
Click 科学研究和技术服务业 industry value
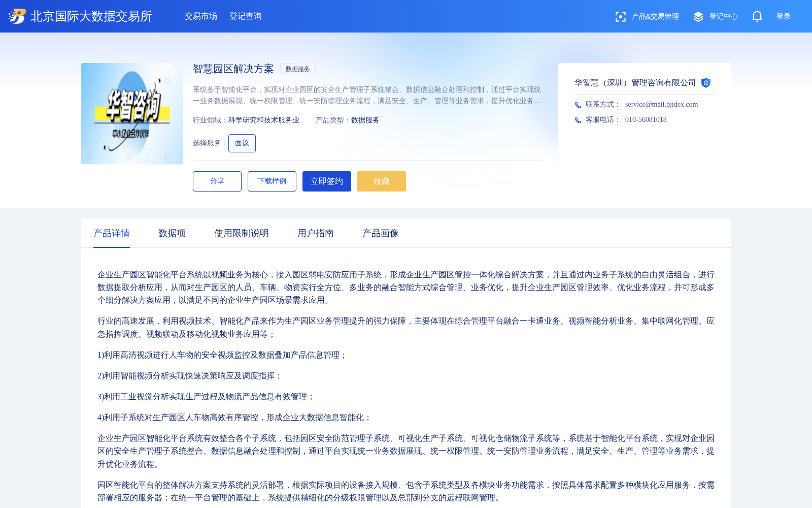point(264,120)
